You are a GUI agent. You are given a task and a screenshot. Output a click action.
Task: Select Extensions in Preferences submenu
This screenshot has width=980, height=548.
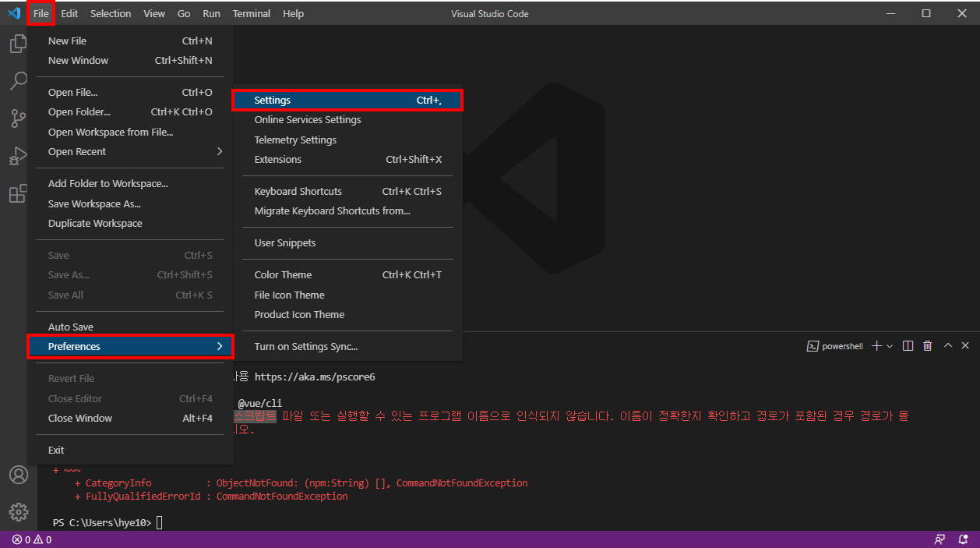347,160
